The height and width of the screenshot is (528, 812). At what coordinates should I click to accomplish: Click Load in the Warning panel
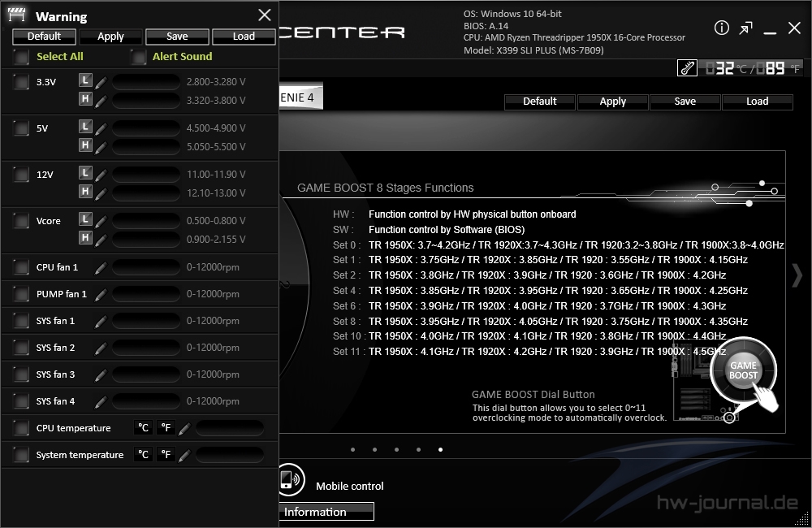click(x=244, y=37)
